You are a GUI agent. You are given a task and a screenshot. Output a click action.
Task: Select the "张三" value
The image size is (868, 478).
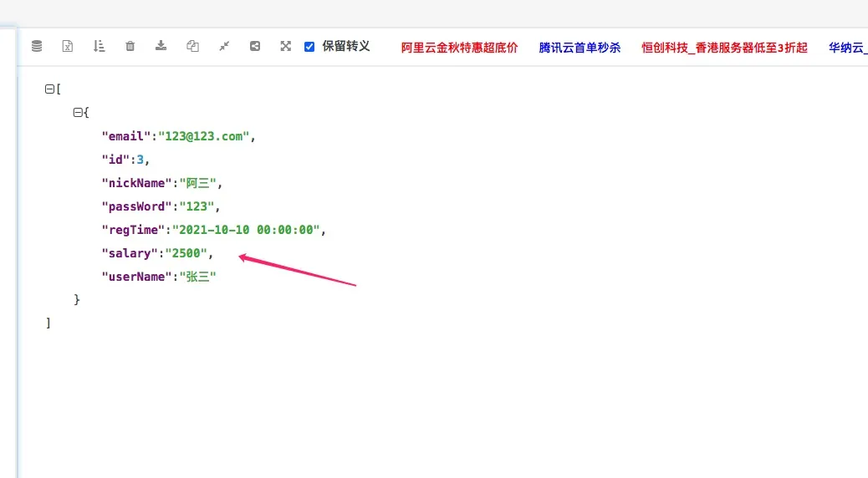pyautogui.click(x=197, y=277)
